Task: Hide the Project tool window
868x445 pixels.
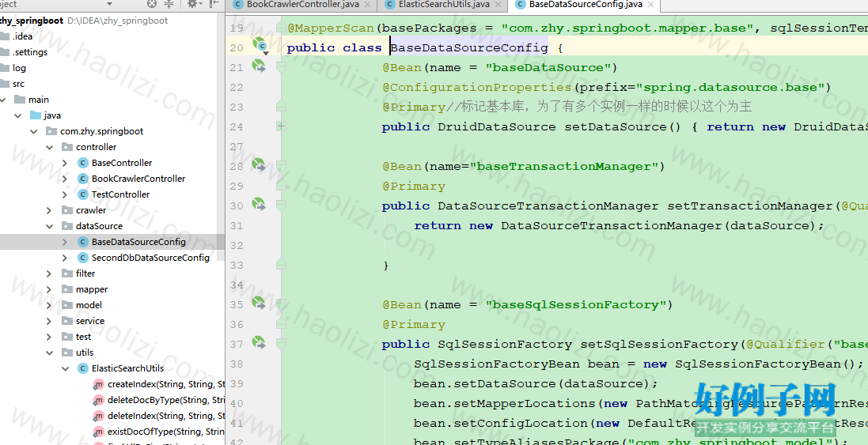Action: [x=214, y=5]
